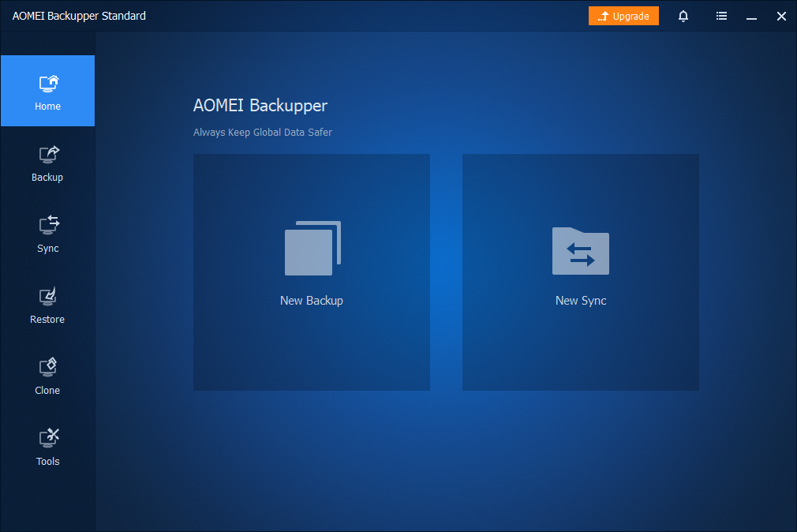Start a New Sync from the large tile
The width and height of the screenshot is (797, 532).
(x=581, y=272)
